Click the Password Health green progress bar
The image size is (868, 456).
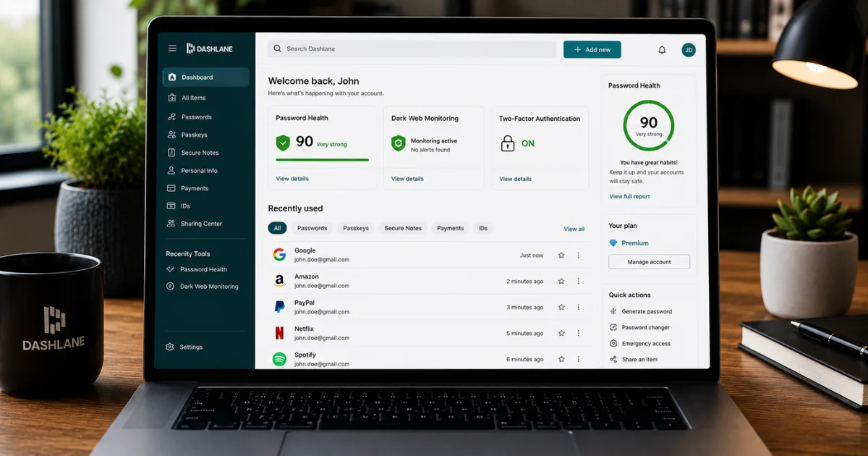point(322,160)
